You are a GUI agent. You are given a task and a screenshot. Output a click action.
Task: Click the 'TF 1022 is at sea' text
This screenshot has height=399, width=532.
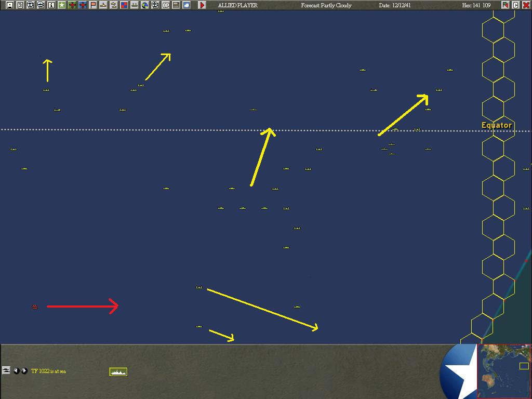48,371
